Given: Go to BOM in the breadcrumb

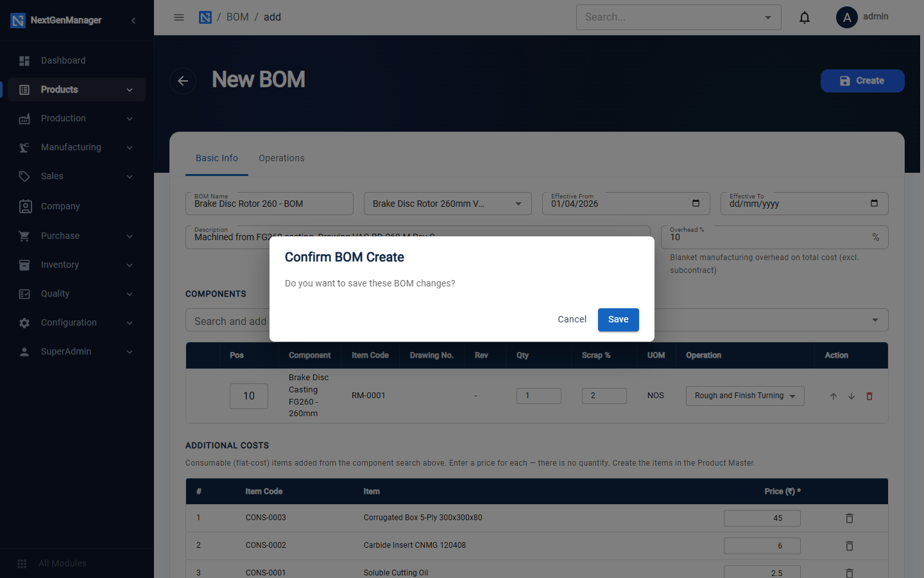Looking at the screenshot, I should [237, 17].
